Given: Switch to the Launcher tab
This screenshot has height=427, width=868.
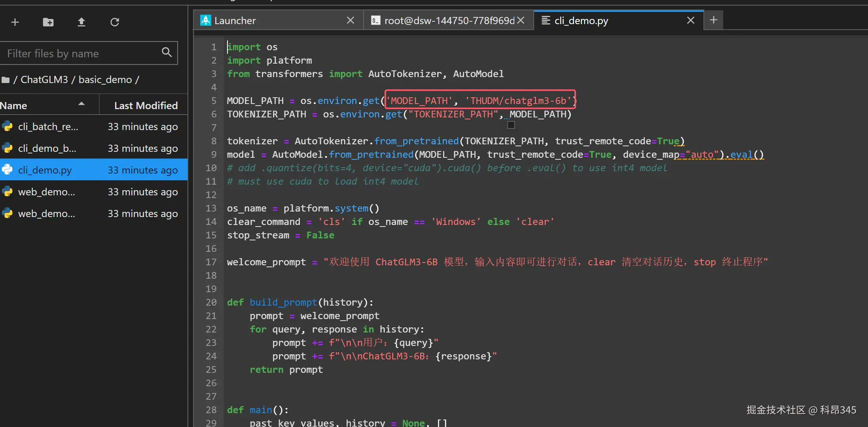Looking at the screenshot, I should [279, 20].
